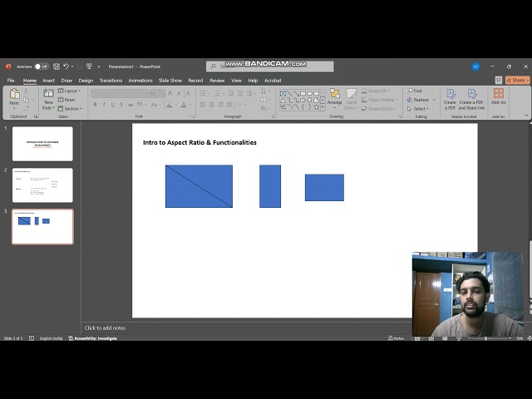
Task: Select the 5-point Star shape in gallery
Action: click(316, 107)
